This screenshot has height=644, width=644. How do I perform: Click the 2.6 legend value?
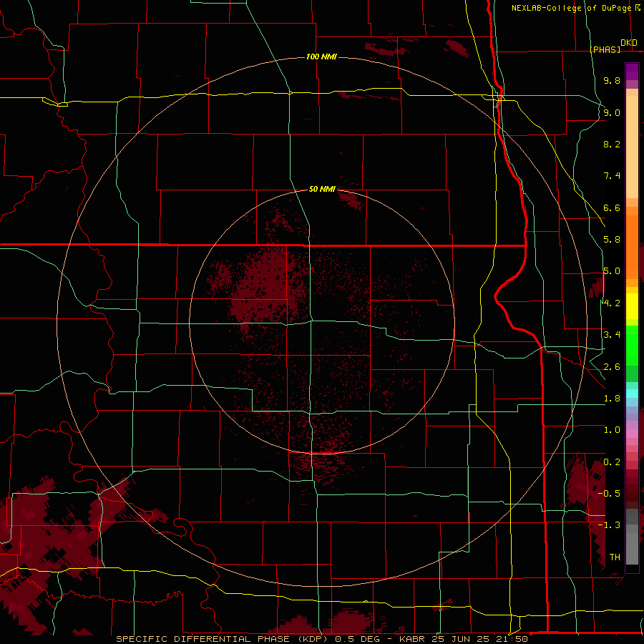[x=612, y=367]
